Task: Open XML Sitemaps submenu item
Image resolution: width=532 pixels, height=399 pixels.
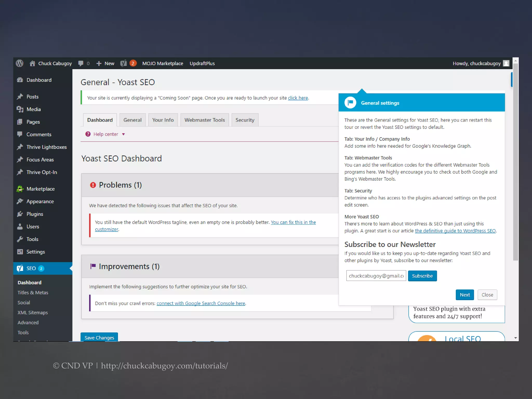Action: coord(32,312)
